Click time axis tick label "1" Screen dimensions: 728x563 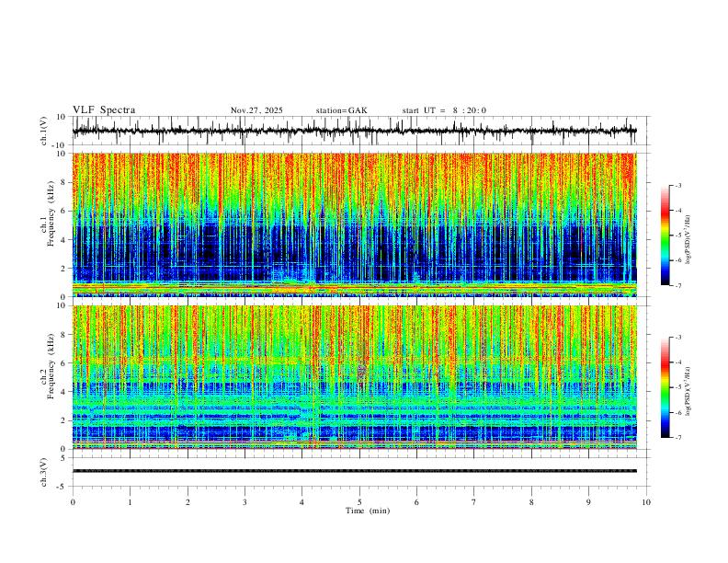[x=130, y=502]
